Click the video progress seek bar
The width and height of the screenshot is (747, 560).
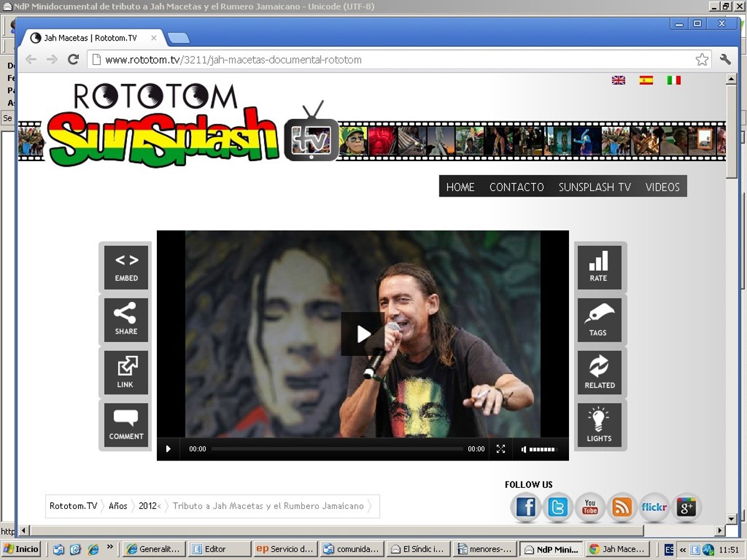337,449
